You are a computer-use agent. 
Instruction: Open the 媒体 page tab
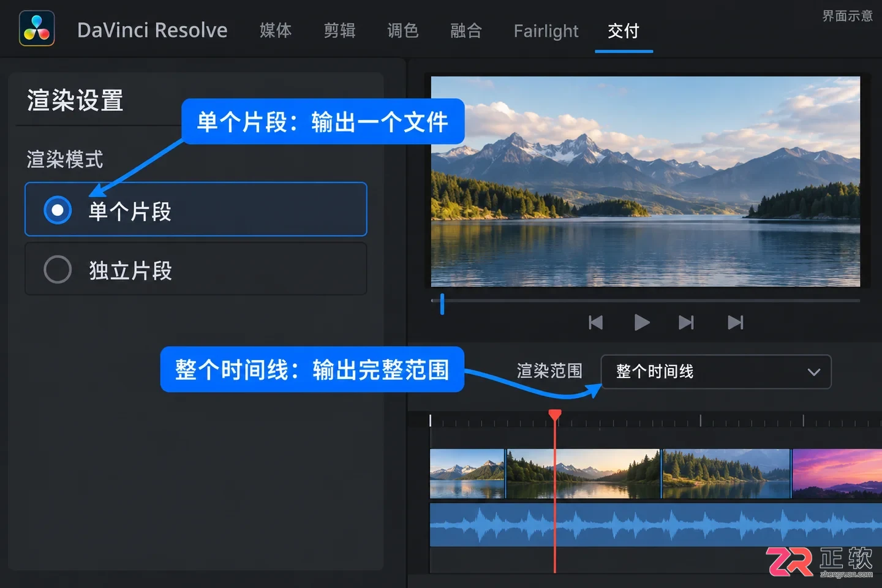point(276,31)
